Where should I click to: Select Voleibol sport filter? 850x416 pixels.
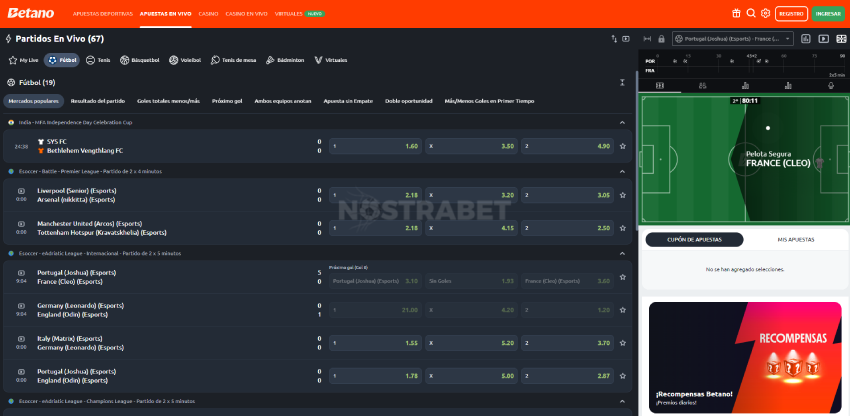tap(185, 60)
